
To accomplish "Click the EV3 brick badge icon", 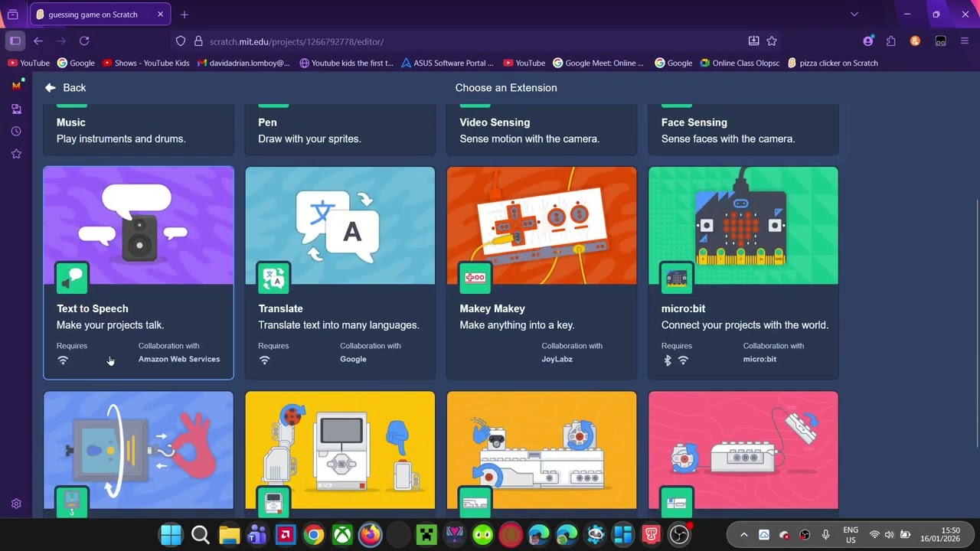I will point(273,503).
